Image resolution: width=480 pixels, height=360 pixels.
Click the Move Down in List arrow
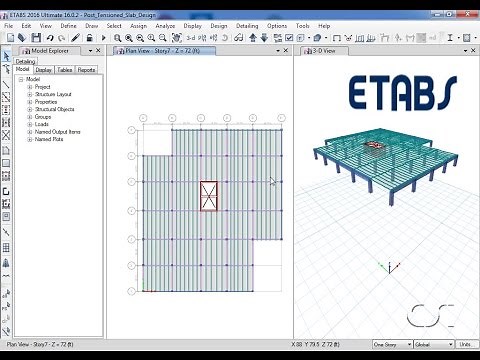[x=264, y=38]
